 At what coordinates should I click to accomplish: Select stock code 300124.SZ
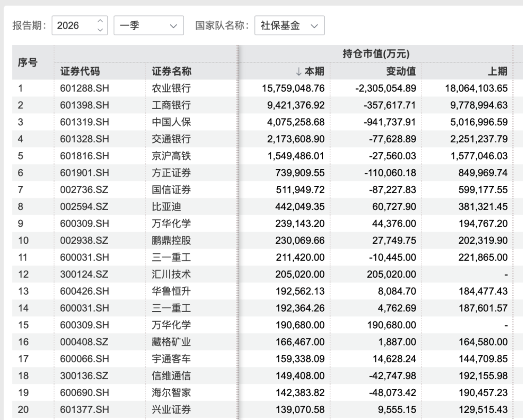pyautogui.click(x=84, y=274)
